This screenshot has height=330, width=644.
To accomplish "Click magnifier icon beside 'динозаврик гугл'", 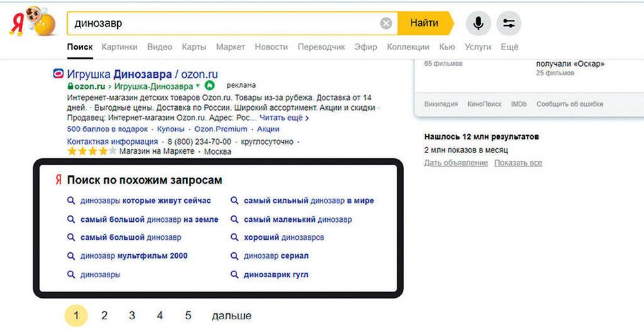I will click(x=234, y=274).
